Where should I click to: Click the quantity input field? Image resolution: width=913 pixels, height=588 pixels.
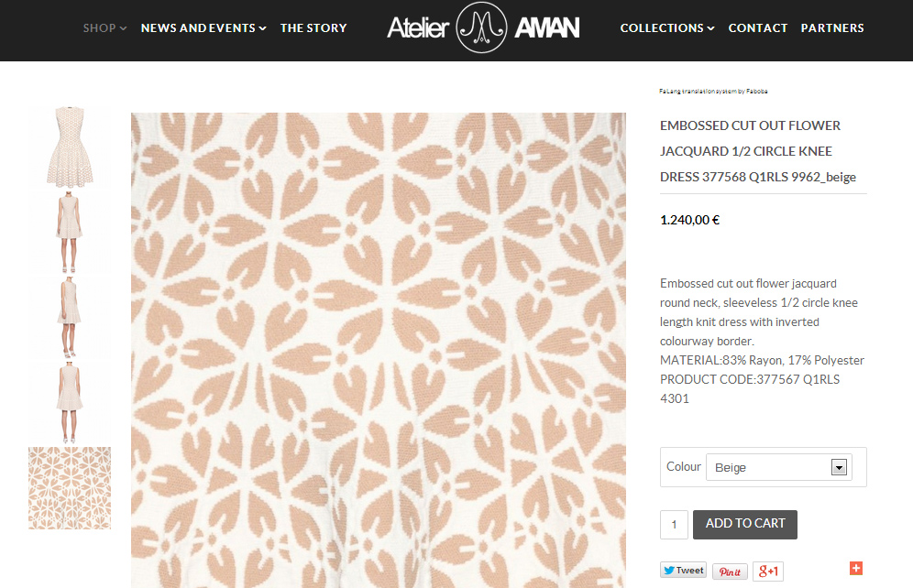click(x=674, y=525)
